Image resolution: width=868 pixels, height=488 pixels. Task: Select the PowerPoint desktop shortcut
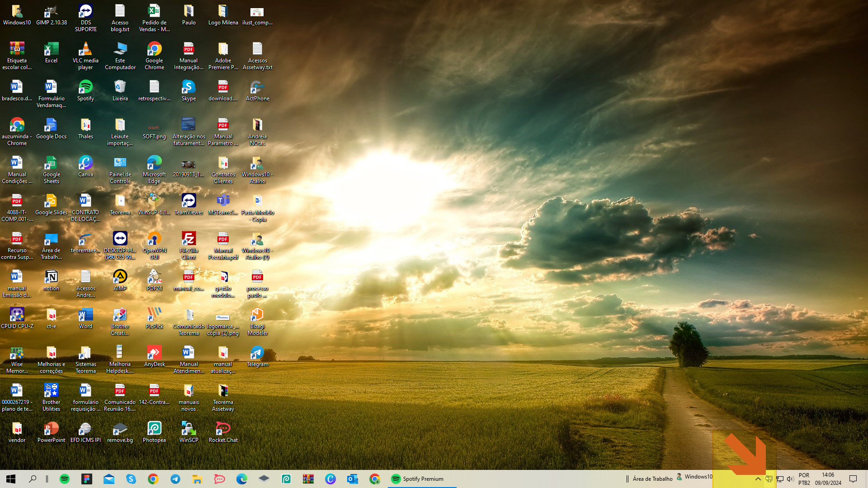click(51, 432)
